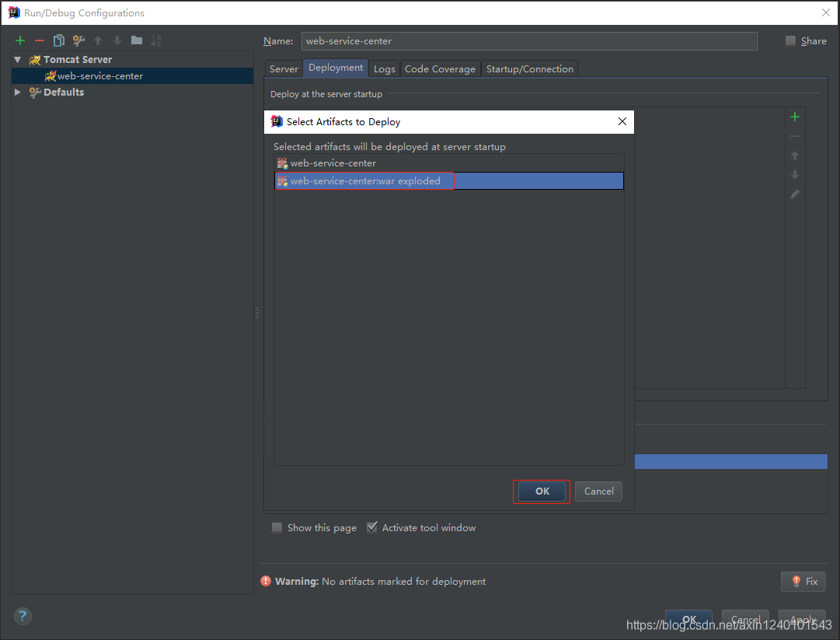Create new folder for configurations
This screenshot has width=840, height=640.
coord(137,40)
